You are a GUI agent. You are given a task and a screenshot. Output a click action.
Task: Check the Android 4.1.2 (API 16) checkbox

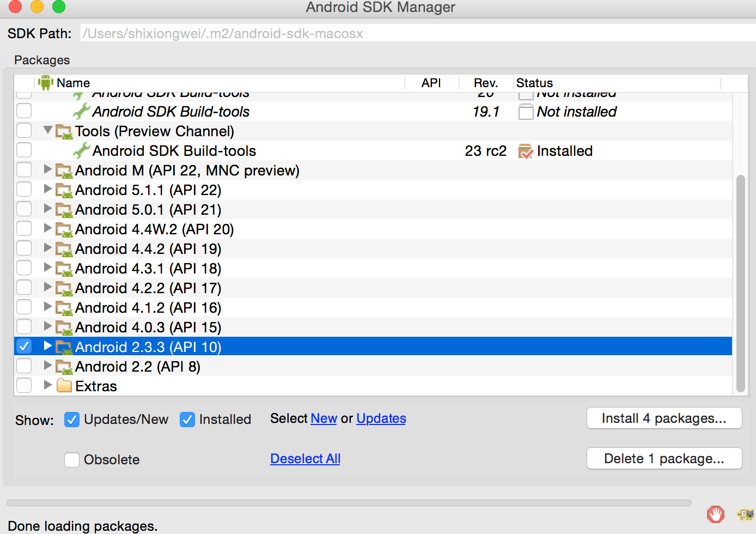[x=24, y=307]
